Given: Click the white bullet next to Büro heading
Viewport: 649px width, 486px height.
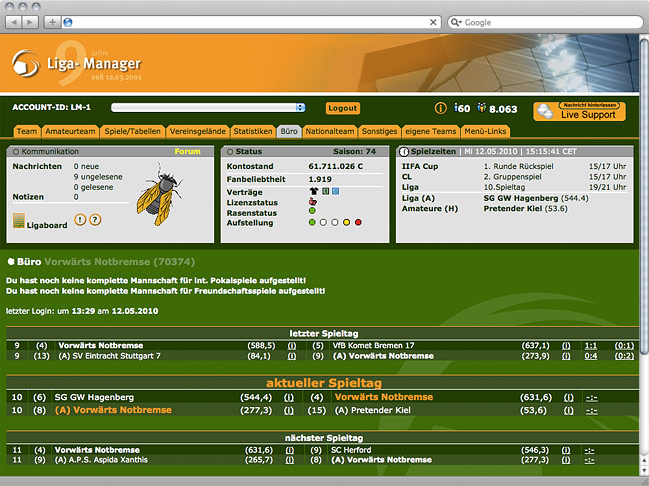Looking at the screenshot, I should [x=11, y=262].
